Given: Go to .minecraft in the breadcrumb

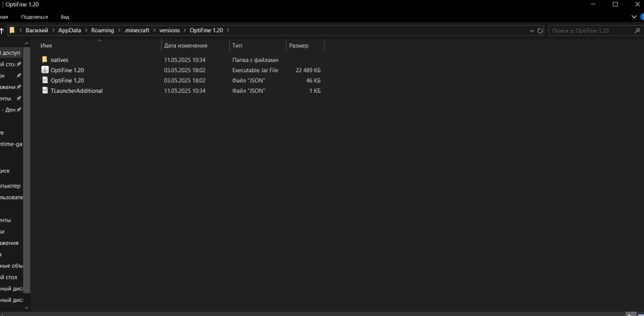Looking at the screenshot, I should 137,30.
